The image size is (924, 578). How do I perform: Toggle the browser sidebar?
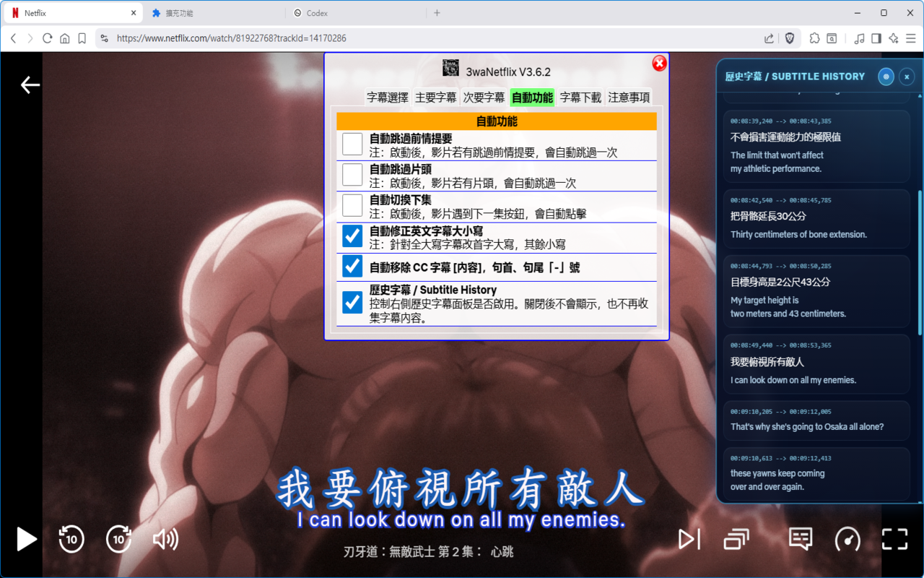point(876,38)
